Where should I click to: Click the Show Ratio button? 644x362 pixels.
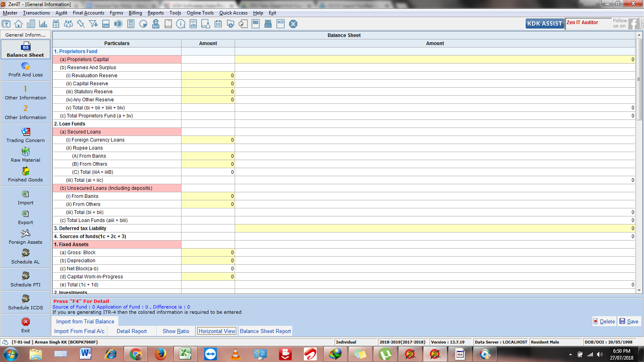coord(176,331)
